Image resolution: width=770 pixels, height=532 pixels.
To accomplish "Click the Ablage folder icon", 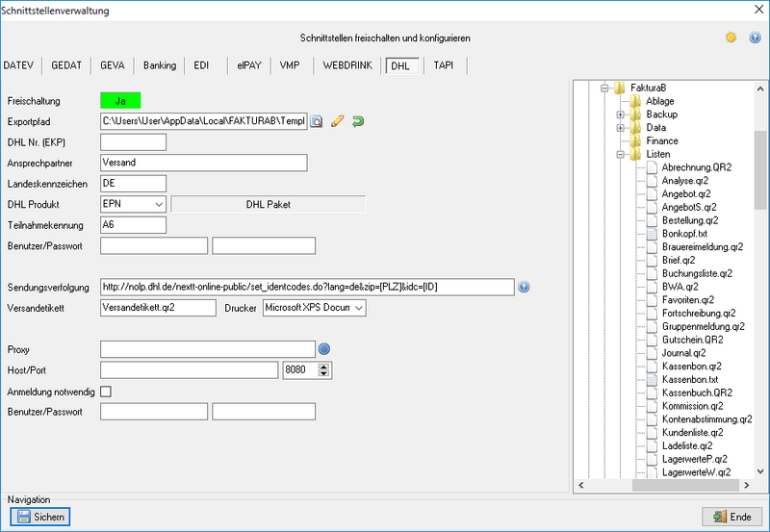I will point(635,101).
